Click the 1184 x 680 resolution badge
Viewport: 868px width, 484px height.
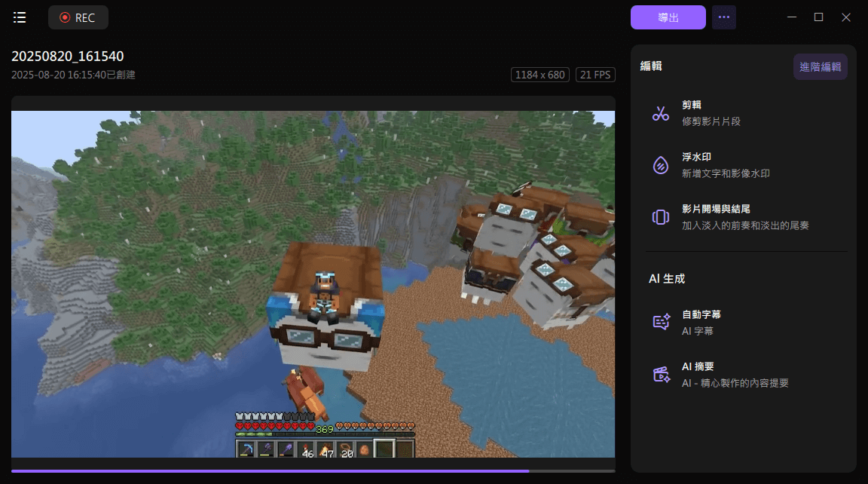(x=539, y=75)
